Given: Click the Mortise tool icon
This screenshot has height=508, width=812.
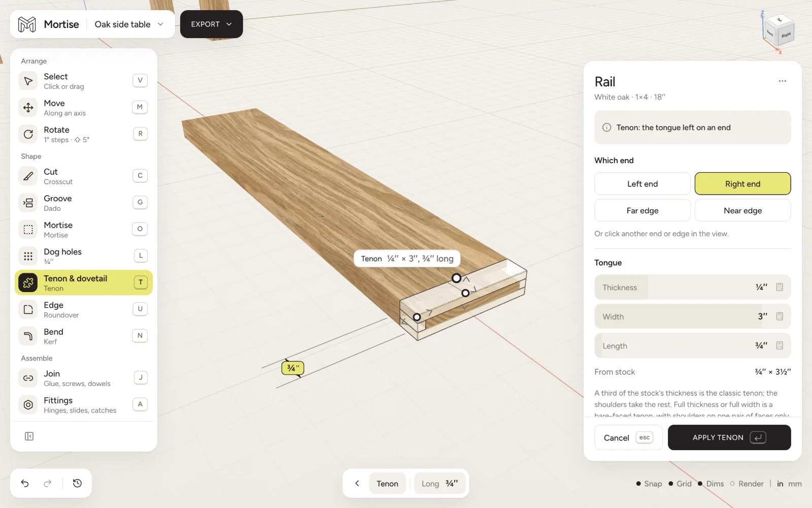Looking at the screenshot, I should point(28,230).
